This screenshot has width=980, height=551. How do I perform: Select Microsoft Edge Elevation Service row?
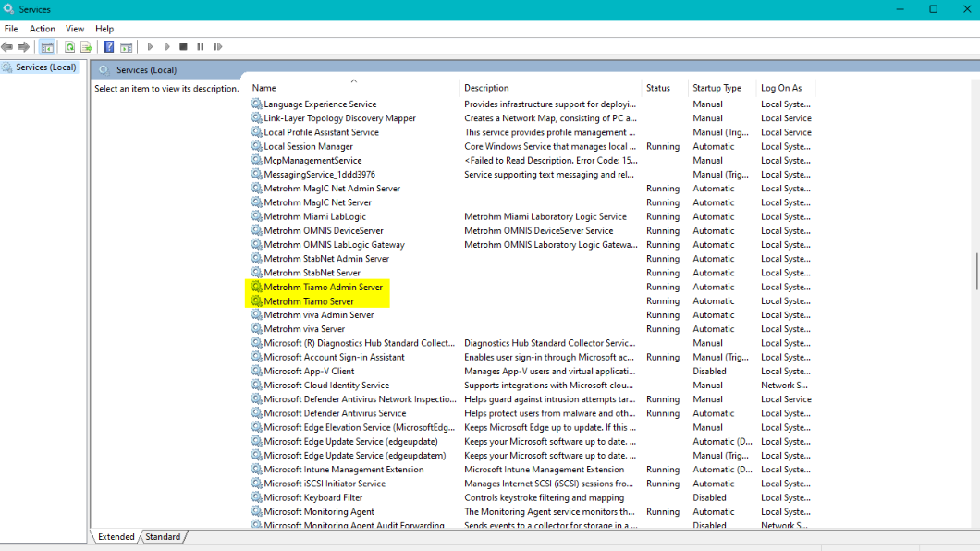[531, 427]
